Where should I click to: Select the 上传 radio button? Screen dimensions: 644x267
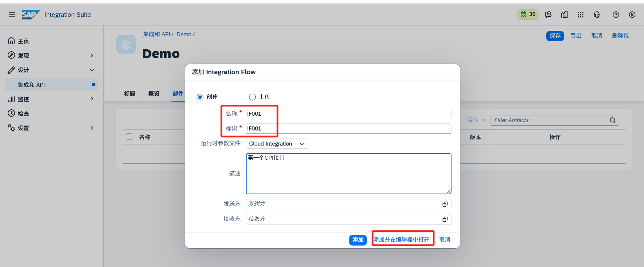(x=252, y=97)
